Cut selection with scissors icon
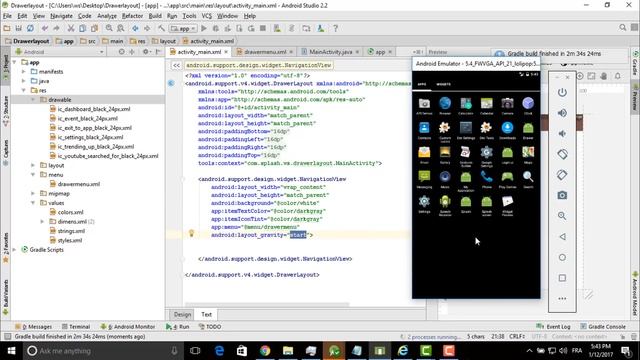The width and height of the screenshot is (640, 360). pyautogui.click(x=71, y=28)
